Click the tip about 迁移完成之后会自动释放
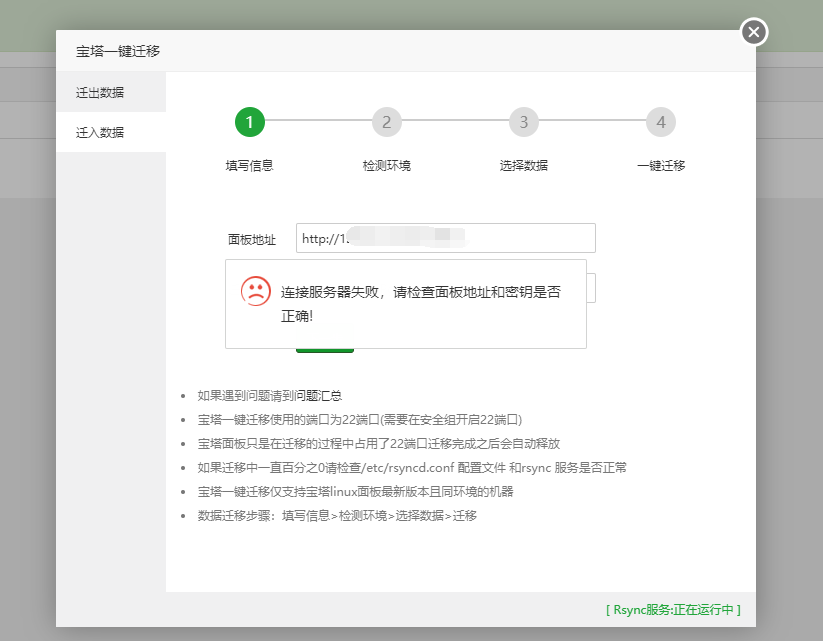Viewport: 823px width, 641px height. [x=378, y=444]
